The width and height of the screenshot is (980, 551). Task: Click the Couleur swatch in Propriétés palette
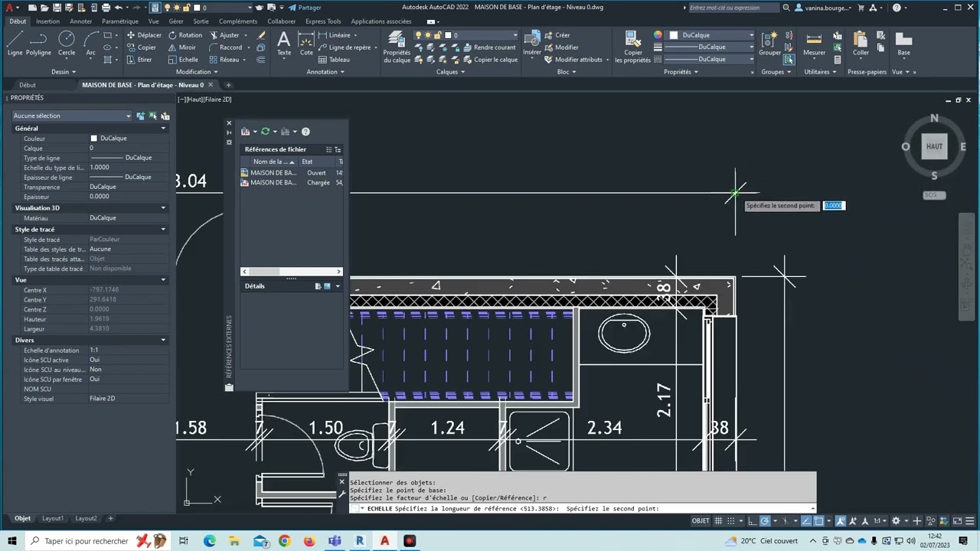coord(94,139)
